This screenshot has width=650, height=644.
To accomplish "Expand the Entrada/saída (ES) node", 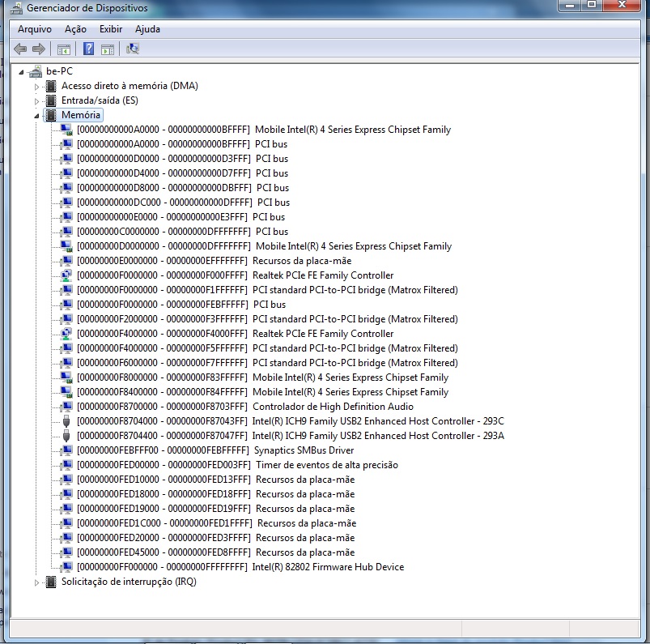I will tap(36, 101).
